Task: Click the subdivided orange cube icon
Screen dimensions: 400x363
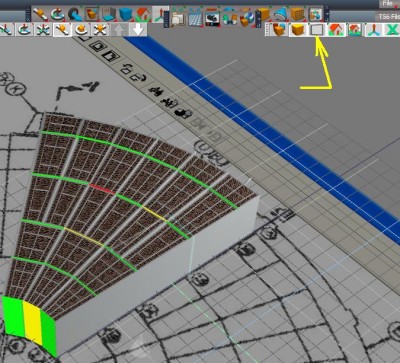Action: coord(298,14)
